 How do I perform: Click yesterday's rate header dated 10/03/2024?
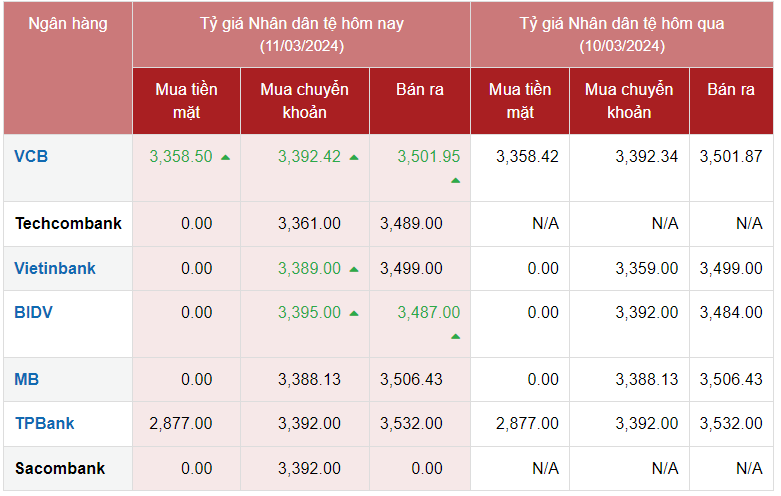point(621,33)
